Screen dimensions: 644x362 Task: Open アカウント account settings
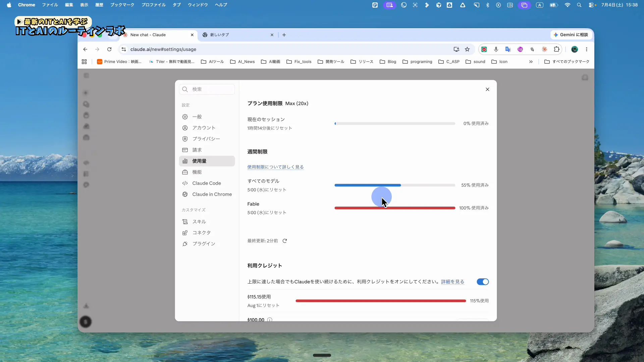coord(207,128)
